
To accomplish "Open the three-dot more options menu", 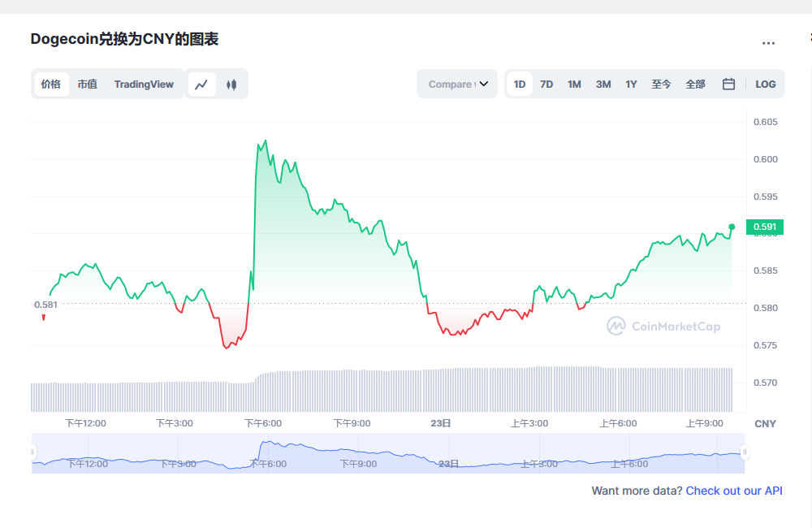I will (x=768, y=43).
